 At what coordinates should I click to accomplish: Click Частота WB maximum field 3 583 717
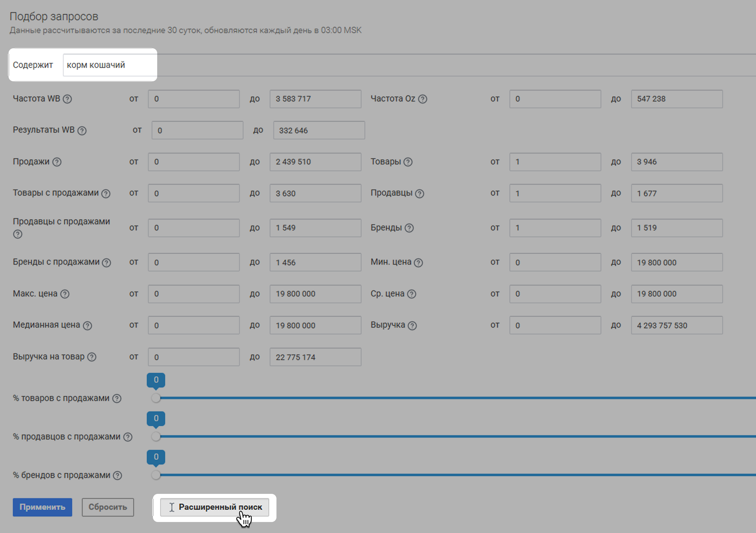pos(315,99)
